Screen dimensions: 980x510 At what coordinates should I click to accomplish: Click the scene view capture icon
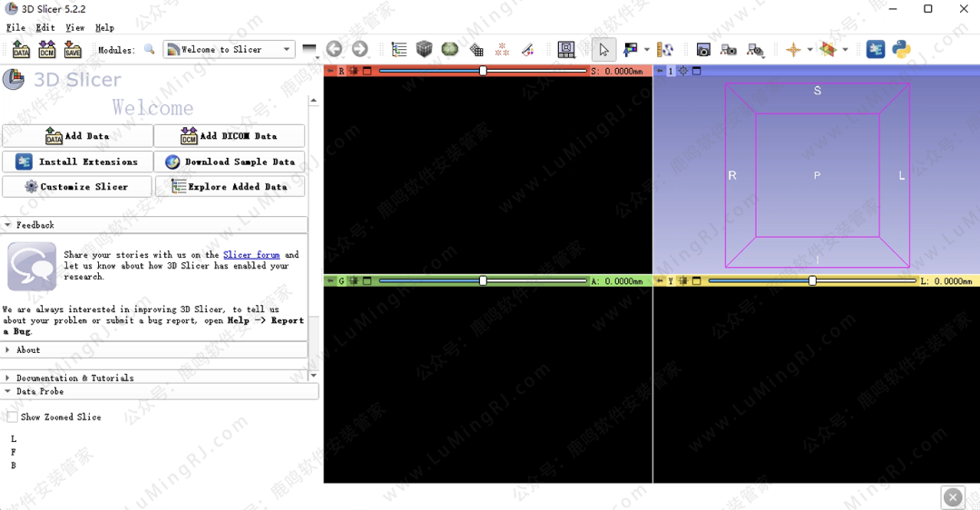[729, 49]
